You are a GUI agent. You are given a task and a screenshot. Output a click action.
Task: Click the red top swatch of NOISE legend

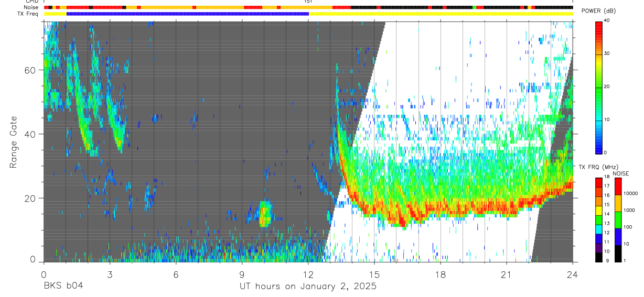[x=618, y=186]
